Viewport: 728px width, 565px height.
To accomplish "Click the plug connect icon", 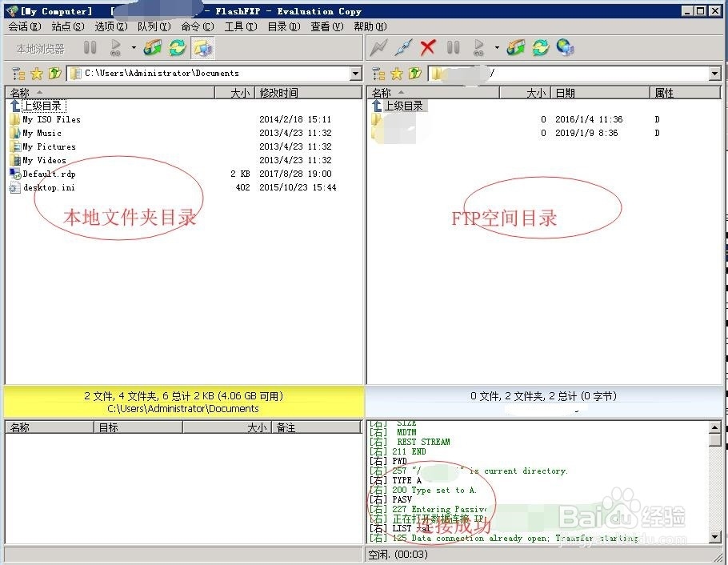I will tap(403, 47).
